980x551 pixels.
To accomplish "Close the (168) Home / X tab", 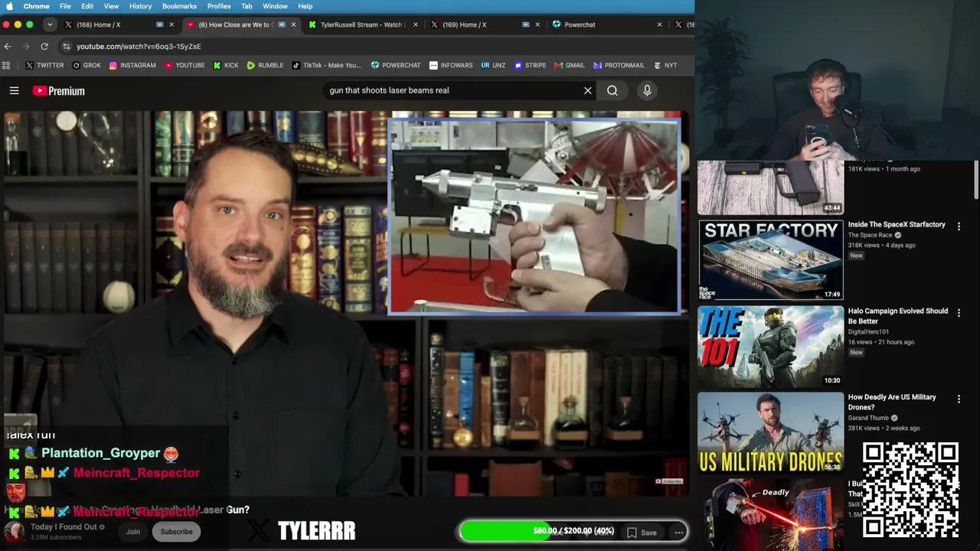I will pos(171,24).
